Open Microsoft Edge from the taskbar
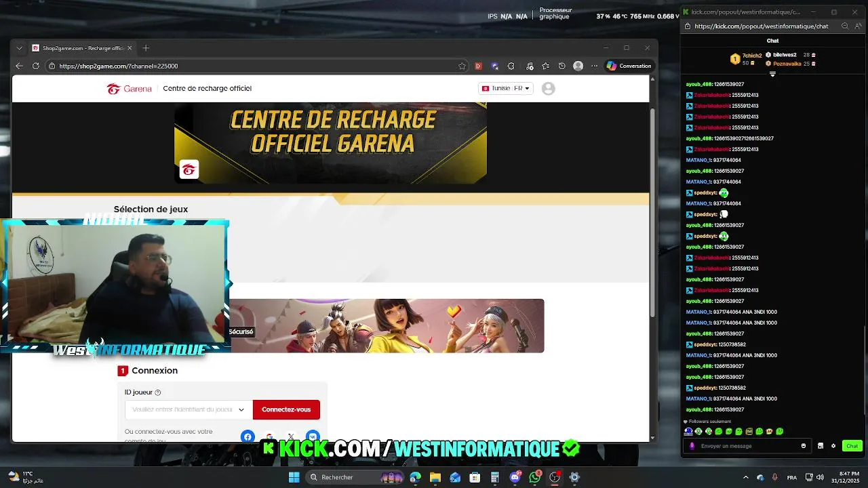The height and width of the screenshot is (488, 868). point(416,477)
